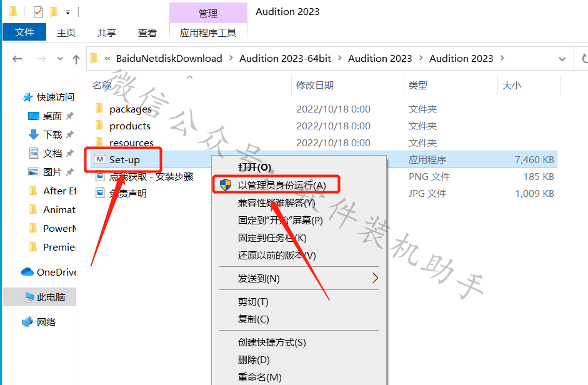
Task: Go up one folder level
Action: (x=76, y=59)
